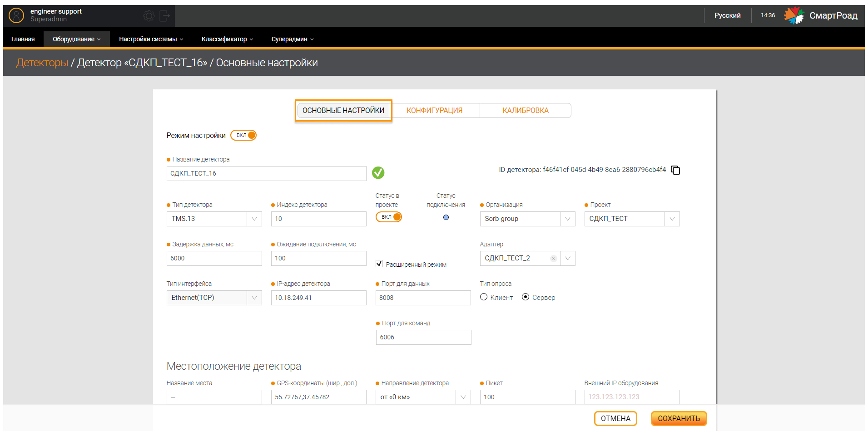Open the Проект dropdown

click(x=632, y=219)
